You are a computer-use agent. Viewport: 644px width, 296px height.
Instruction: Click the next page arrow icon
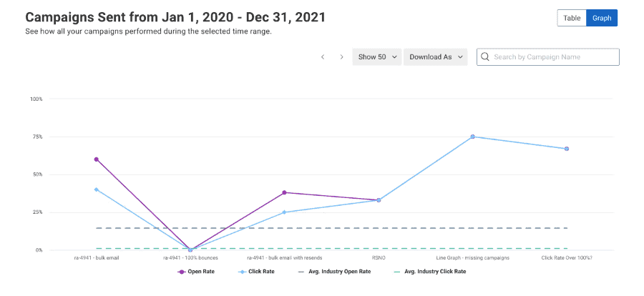pos(341,57)
